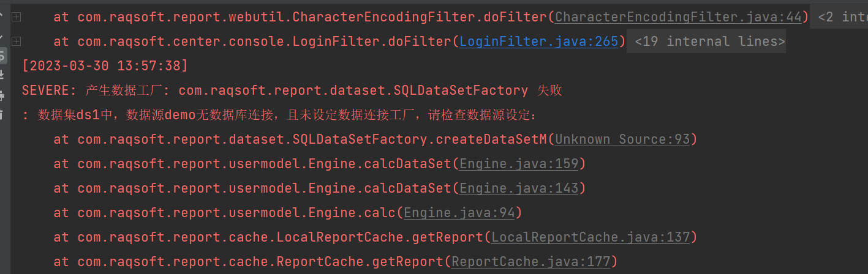
Task: Click the down stack trace arrow icon
Action: 2,35
